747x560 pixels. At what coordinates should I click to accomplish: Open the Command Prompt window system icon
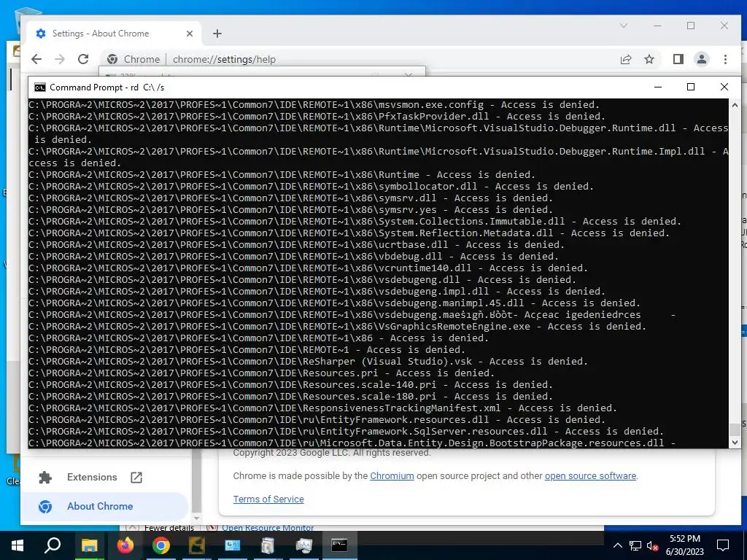click(x=40, y=87)
